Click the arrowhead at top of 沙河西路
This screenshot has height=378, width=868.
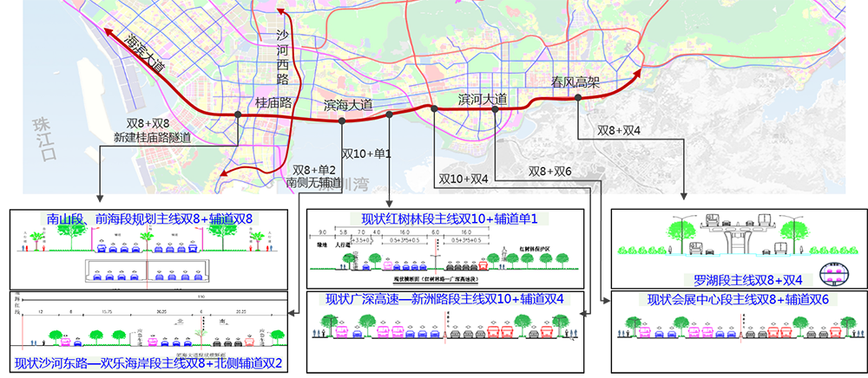click(279, 12)
